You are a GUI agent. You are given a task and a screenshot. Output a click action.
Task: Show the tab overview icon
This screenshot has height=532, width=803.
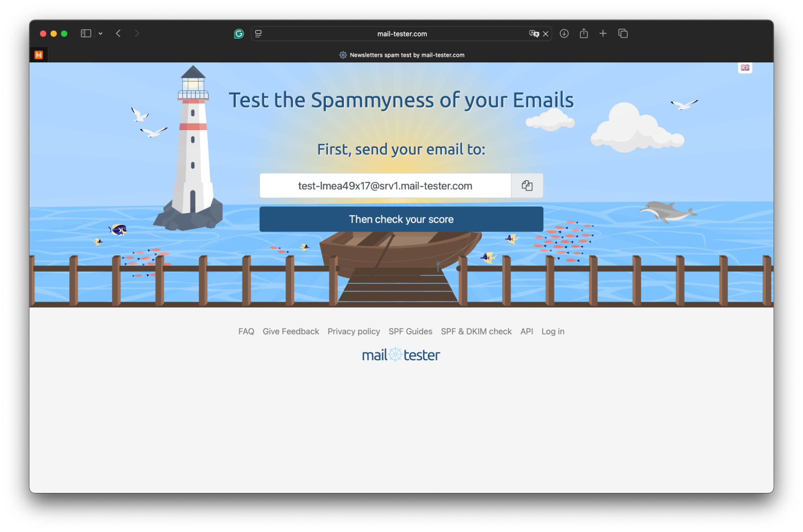pos(623,34)
